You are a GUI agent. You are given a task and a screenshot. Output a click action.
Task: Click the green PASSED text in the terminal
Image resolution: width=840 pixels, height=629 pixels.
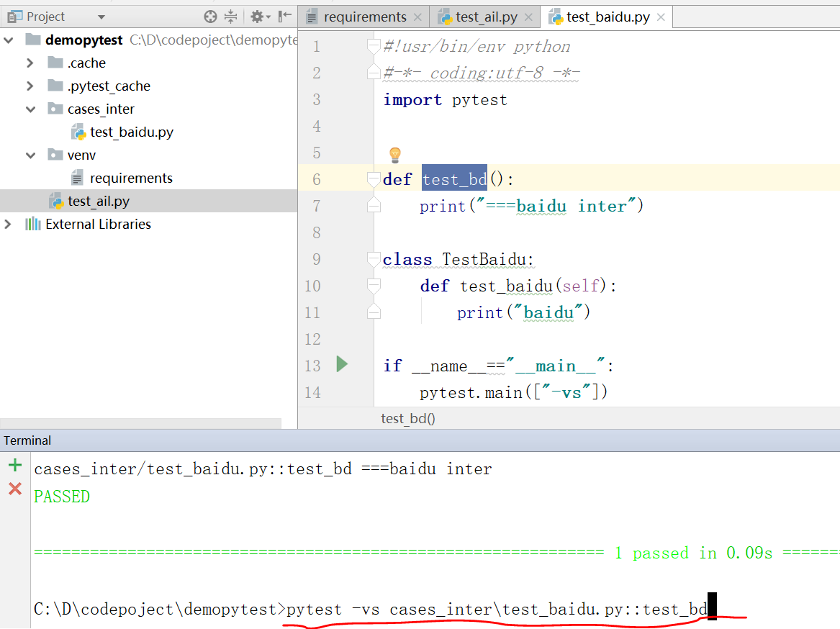(x=62, y=497)
